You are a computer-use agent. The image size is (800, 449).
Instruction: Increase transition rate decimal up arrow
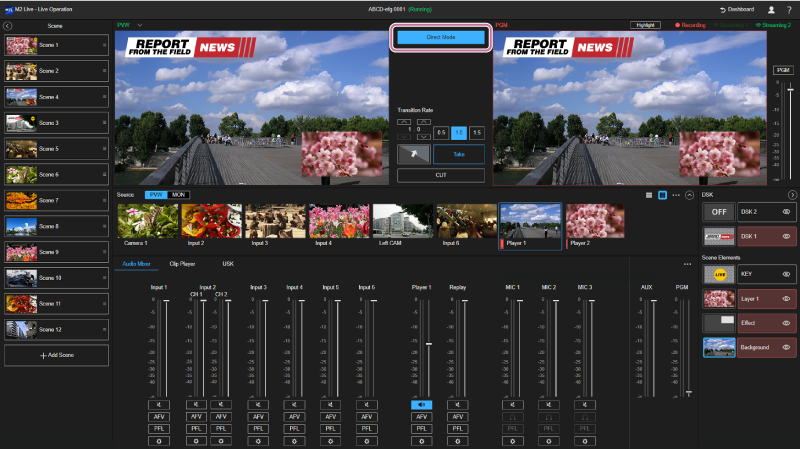[423, 122]
